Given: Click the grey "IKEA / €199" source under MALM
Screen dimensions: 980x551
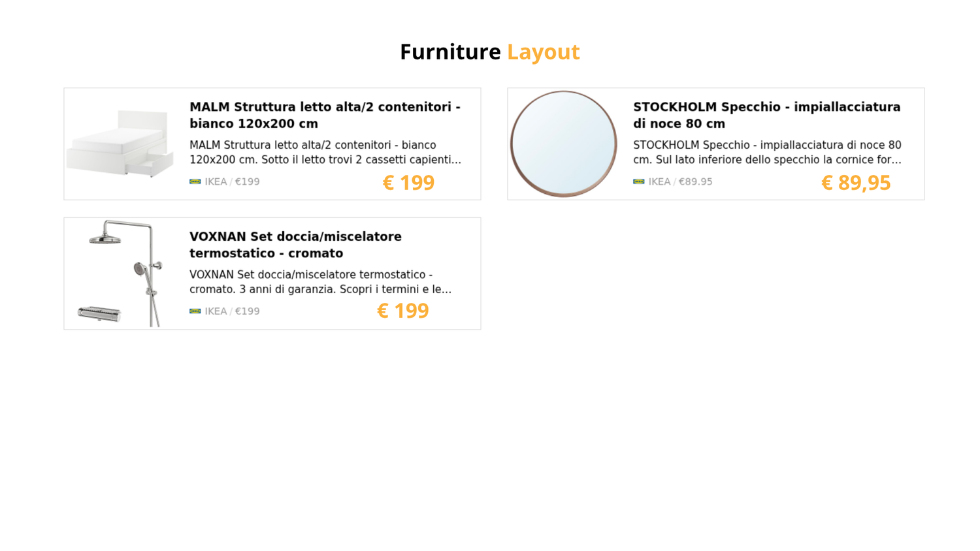Looking at the screenshot, I should pos(232,181).
